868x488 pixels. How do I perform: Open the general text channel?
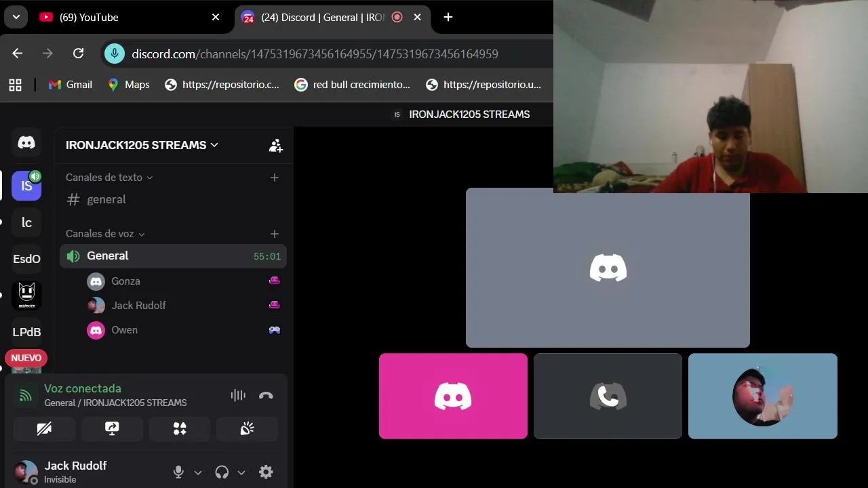(x=173, y=199)
